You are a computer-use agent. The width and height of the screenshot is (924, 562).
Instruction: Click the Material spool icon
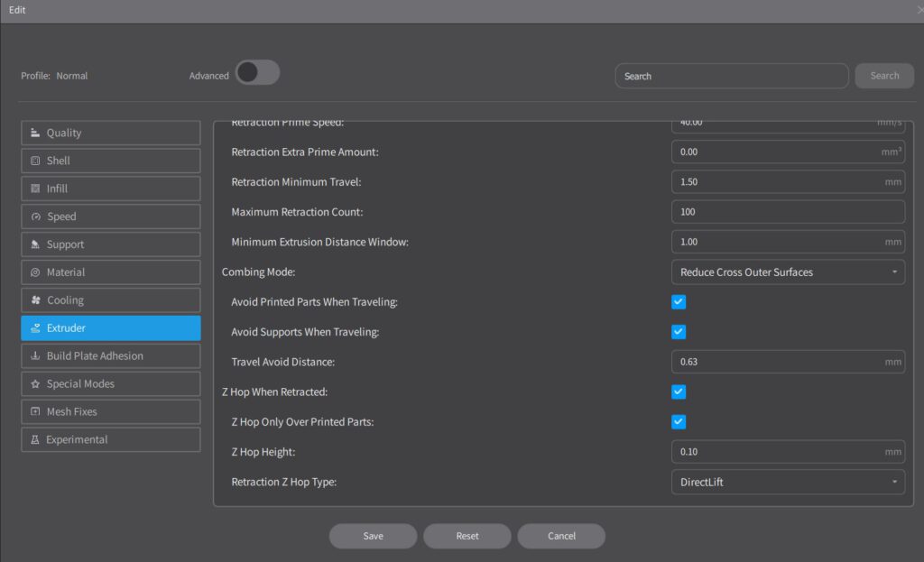(35, 272)
